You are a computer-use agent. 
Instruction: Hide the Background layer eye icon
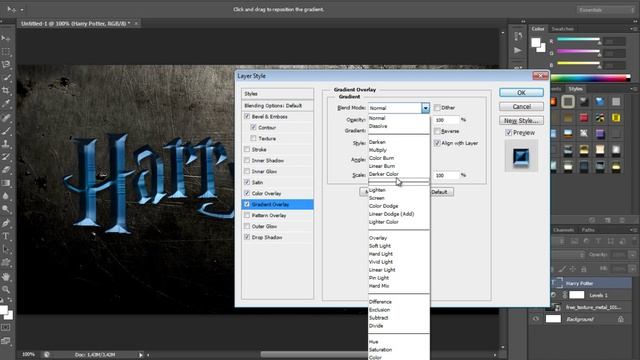tap(536, 319)
